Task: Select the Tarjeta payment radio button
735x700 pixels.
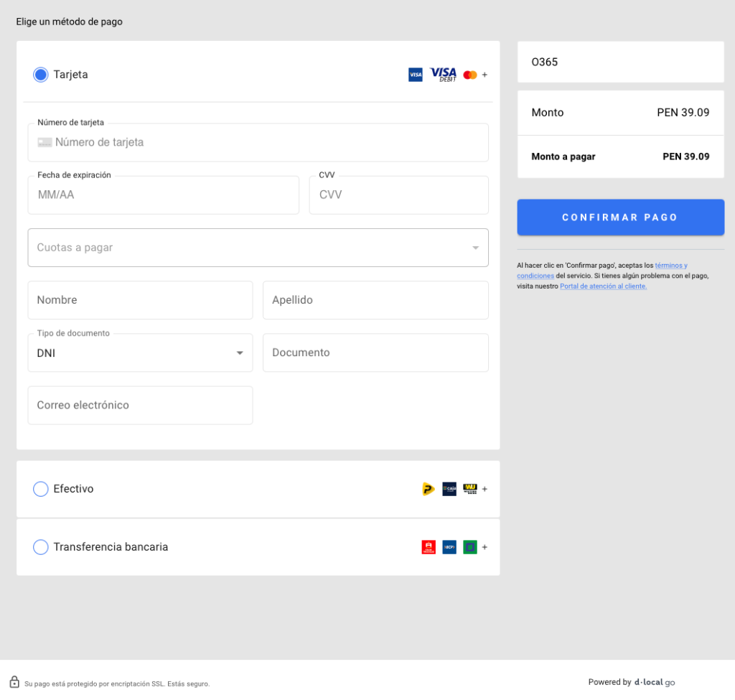Action: pyautogui.click(x=41, y=75)
